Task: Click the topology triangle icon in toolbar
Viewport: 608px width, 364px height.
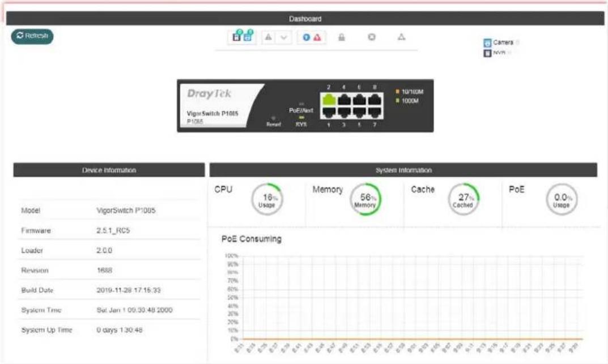Action: click(x=401, y=37)
